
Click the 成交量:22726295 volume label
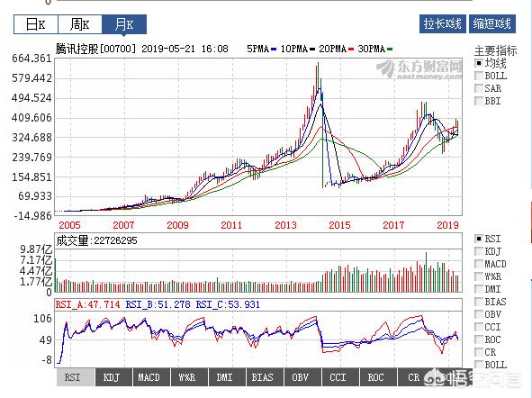(x=96, y=240)
